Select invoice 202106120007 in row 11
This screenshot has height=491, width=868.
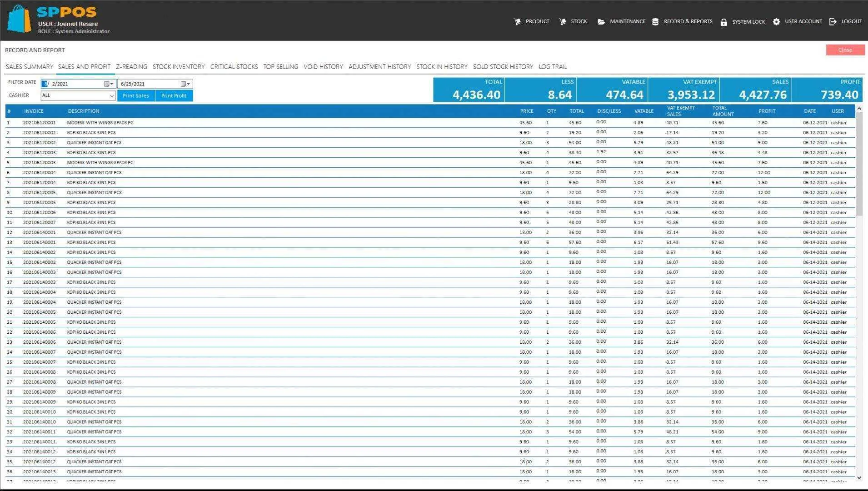pyautogui.click(x=39, y=222)
